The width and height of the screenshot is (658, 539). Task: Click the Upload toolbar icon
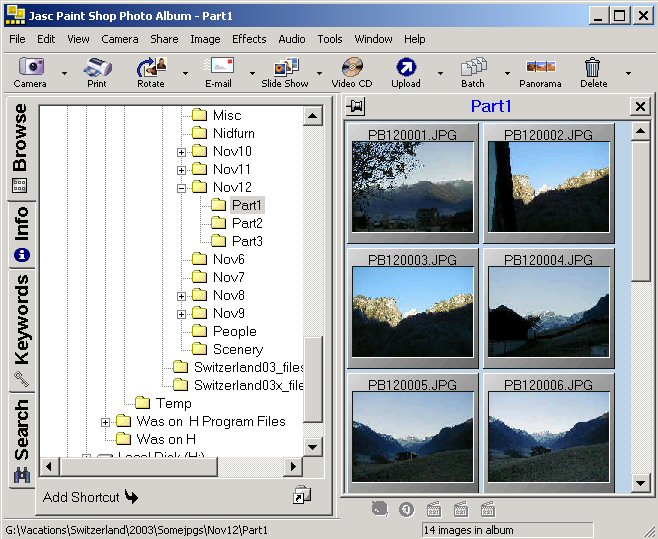point(406,71)
